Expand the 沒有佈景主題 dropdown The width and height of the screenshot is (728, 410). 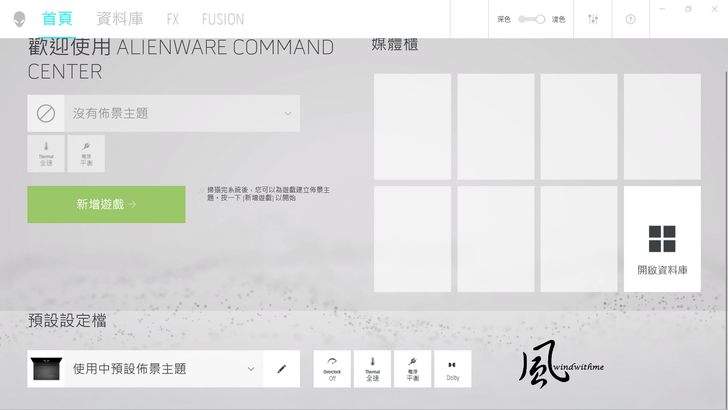[x=163, y=113]
